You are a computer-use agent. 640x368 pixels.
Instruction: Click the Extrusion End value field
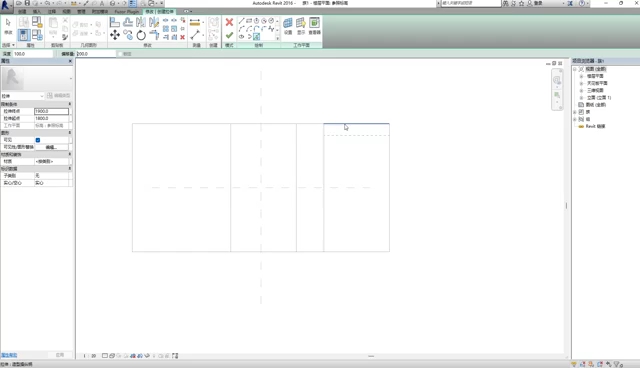(51, 111)
